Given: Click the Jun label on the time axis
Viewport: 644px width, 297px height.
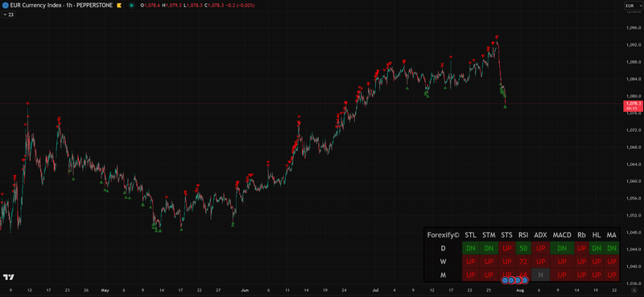Looking at the screenshot, I should 245,290.
